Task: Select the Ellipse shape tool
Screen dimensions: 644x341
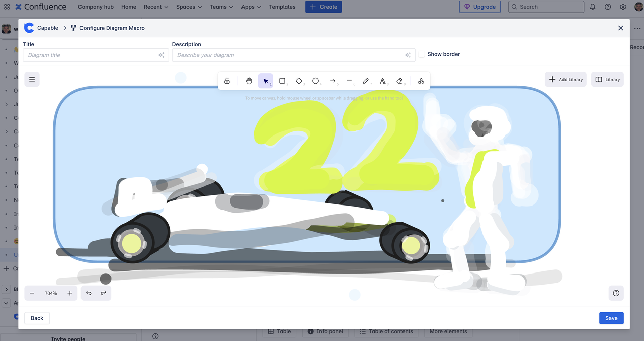Action: pos(315,81)
